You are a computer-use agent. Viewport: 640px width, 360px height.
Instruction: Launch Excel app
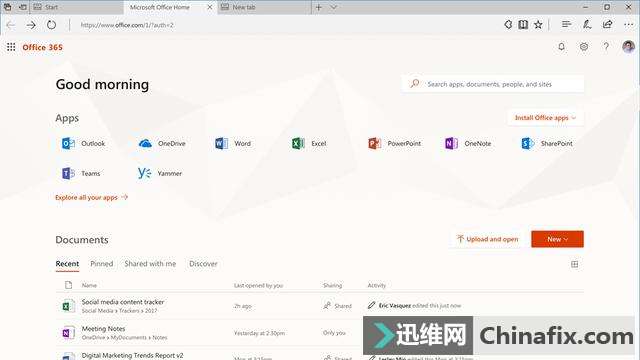tap(309, 143)
